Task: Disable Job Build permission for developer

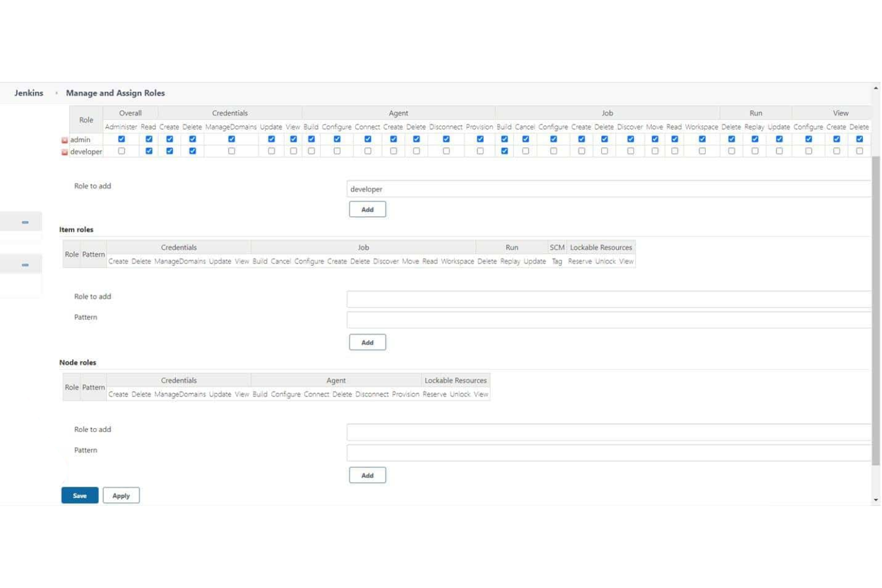Action: pos(504,151)
